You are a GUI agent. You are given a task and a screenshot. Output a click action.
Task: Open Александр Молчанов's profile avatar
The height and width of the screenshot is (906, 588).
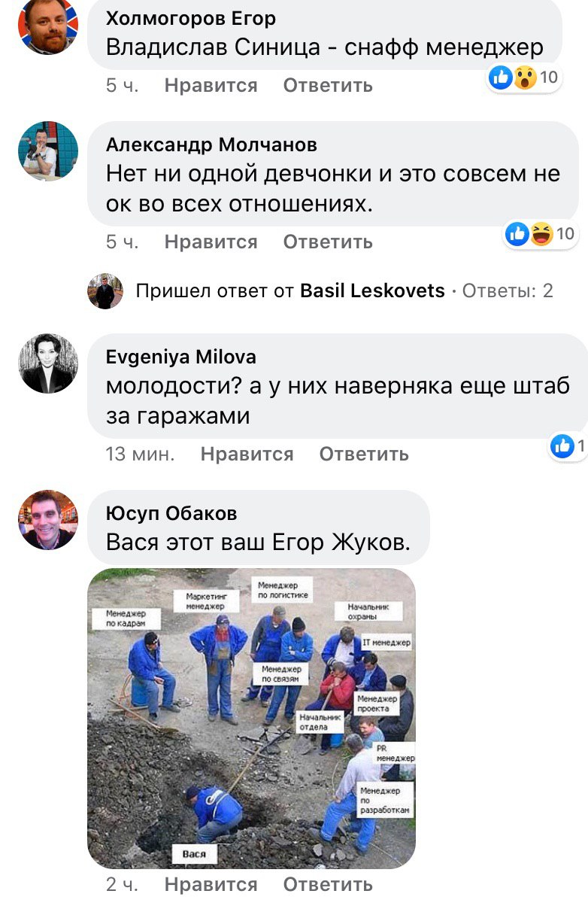pos(48,150)
